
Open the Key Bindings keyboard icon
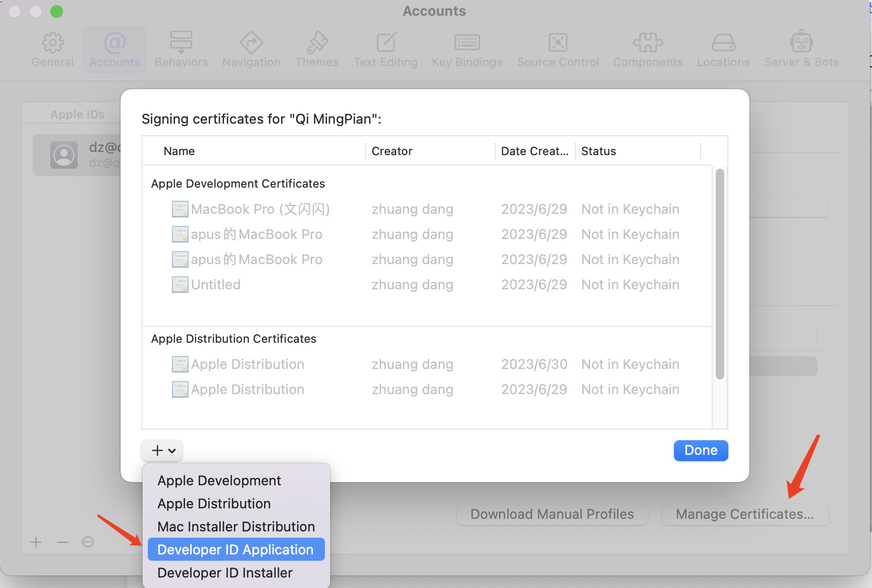[467, 42]
